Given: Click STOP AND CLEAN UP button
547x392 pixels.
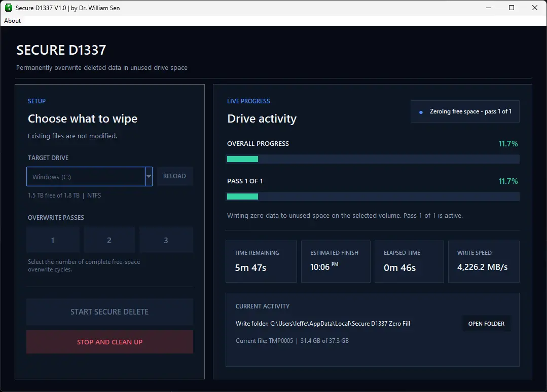Looking at the screenshot, I should tap(110, 342).
